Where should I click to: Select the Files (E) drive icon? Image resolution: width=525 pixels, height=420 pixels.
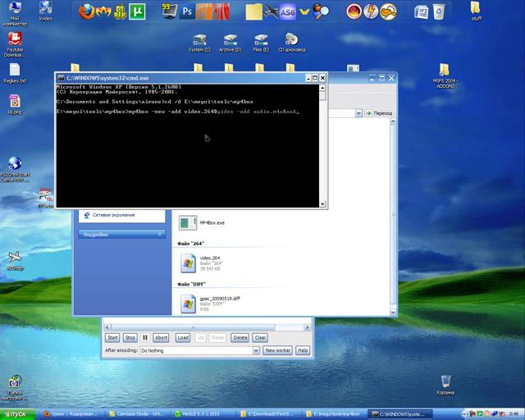[x=261, y=43]
